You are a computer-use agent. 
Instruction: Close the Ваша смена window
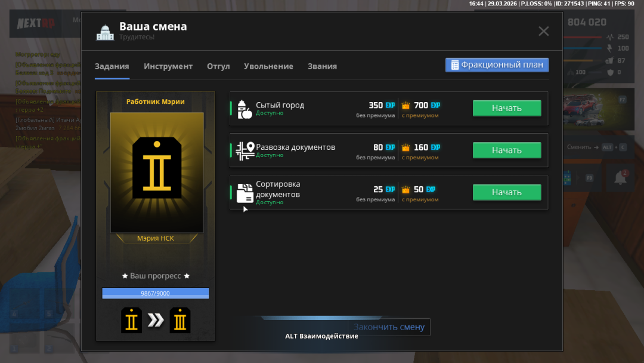[x=543, y=32]
